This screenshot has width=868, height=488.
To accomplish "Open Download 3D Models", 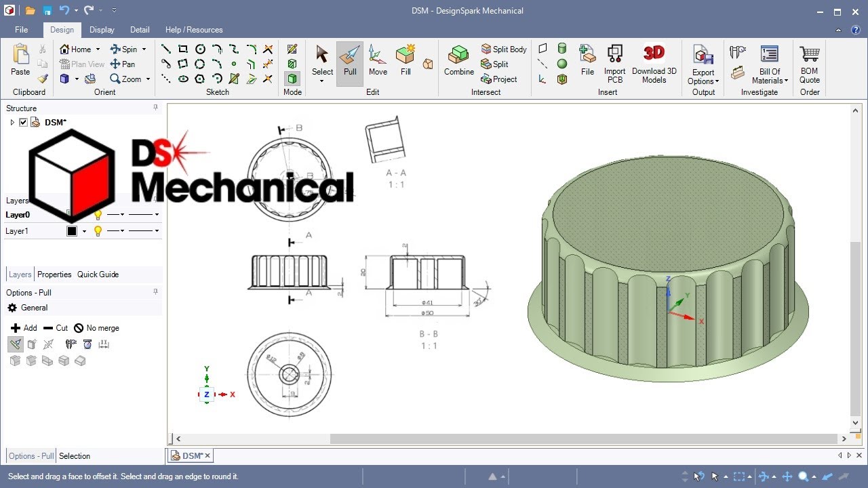I will 654,63.
